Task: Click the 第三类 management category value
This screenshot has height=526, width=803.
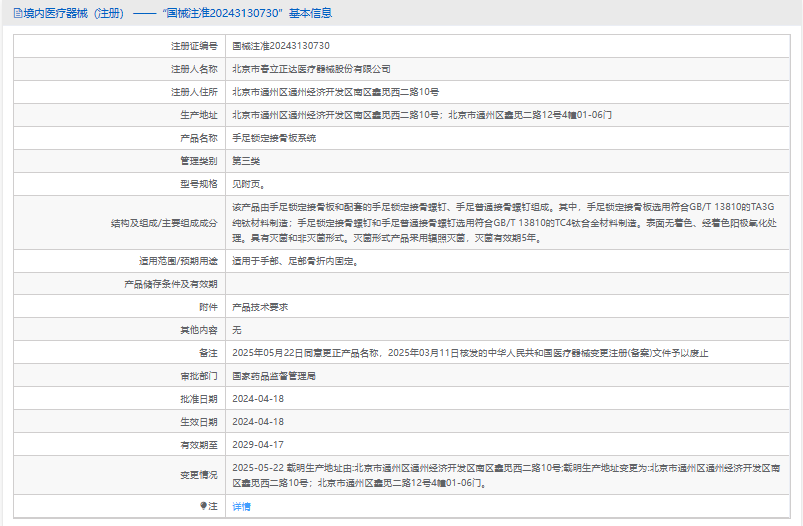Action: tap(246, 161)
